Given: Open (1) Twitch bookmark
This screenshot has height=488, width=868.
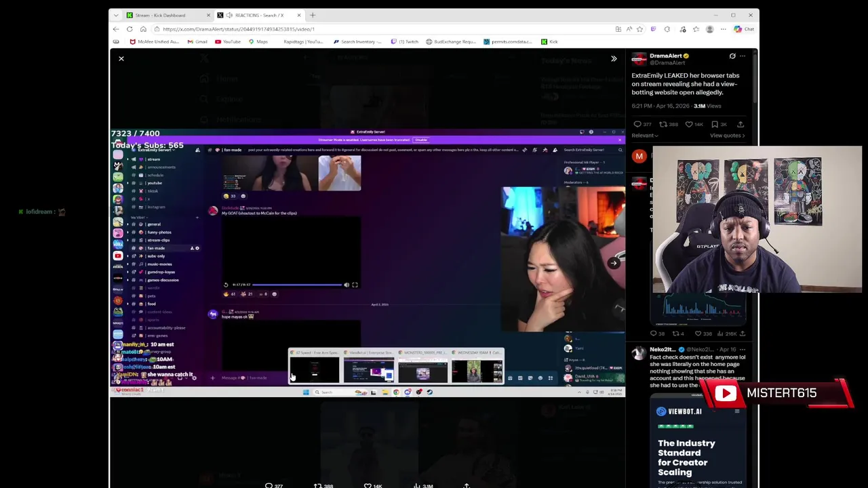Looking at the screenshot, I should [405, 42].
